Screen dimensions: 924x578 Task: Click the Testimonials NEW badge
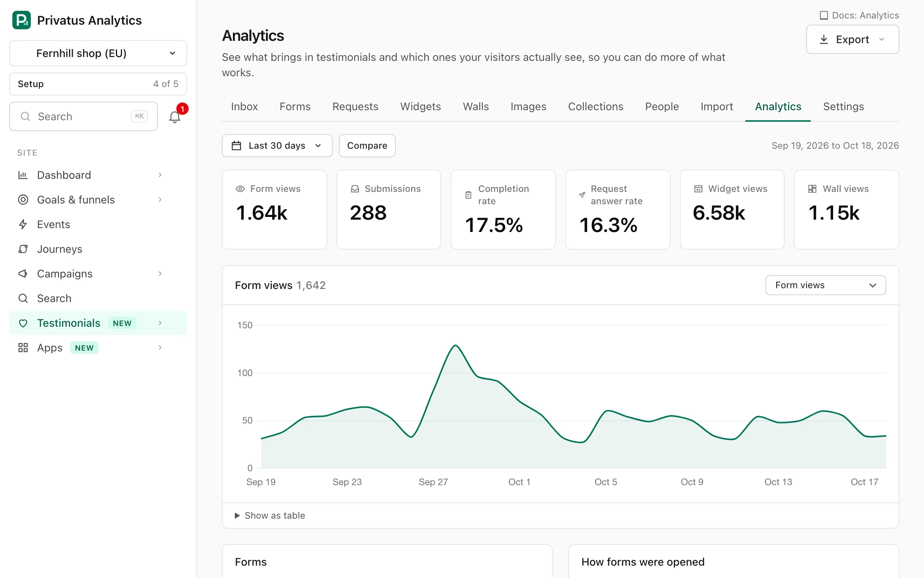122,323
